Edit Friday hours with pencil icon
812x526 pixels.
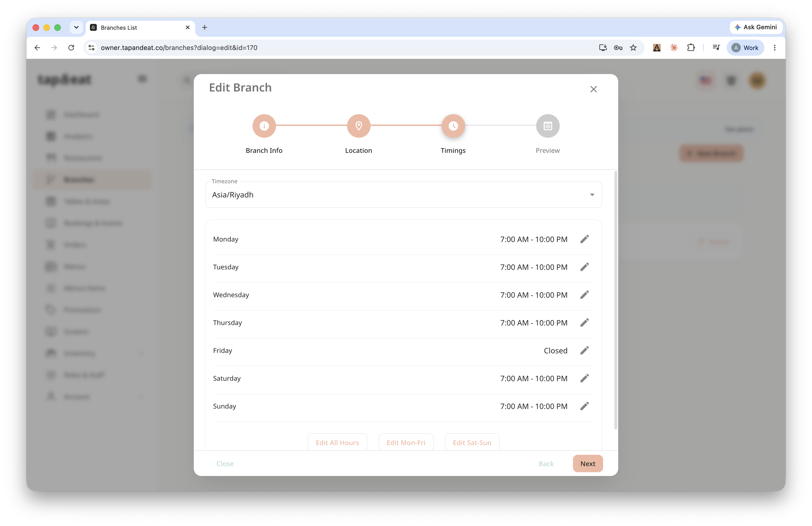[x=584, y=351]
